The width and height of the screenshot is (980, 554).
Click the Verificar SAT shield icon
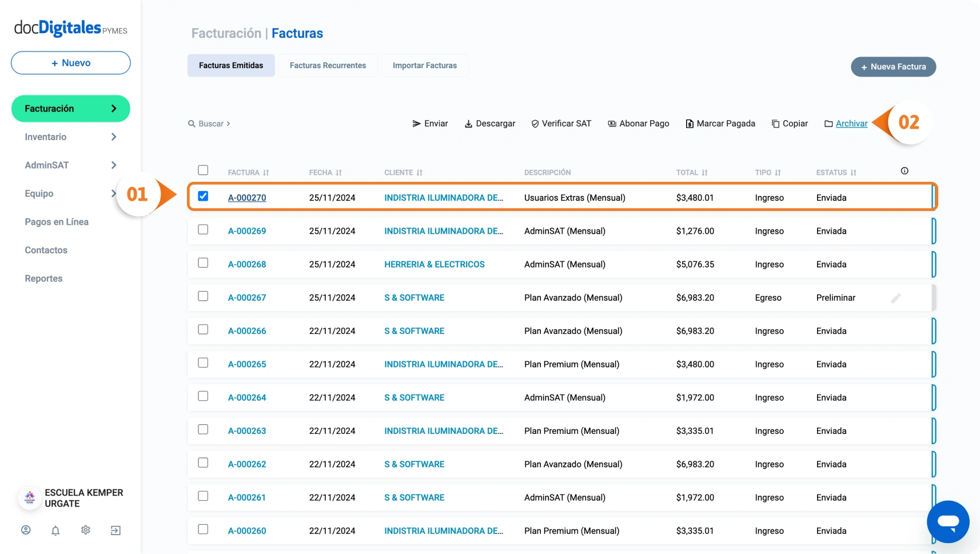535,123
